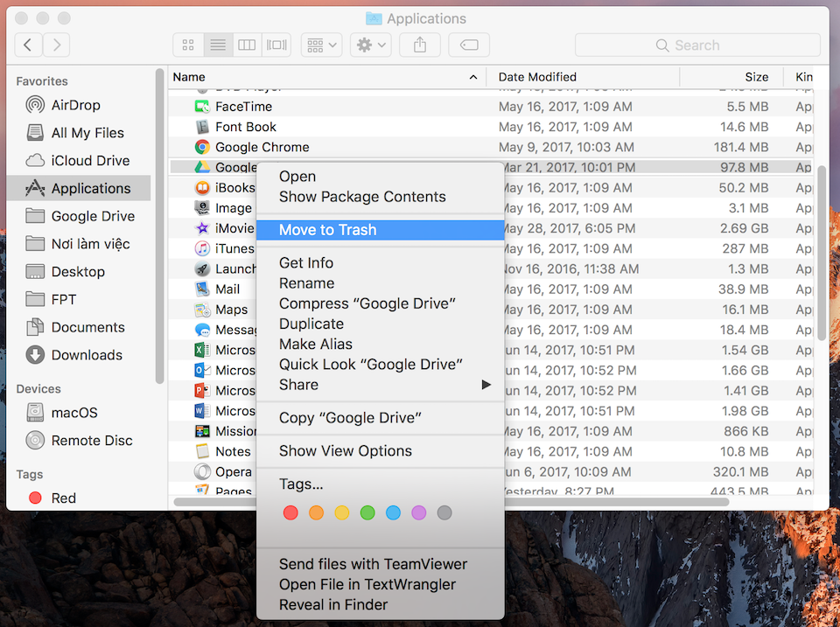Apply the yellow tag color dot
Viewport: 840px width, 627px height.
[x=342, y=513]
